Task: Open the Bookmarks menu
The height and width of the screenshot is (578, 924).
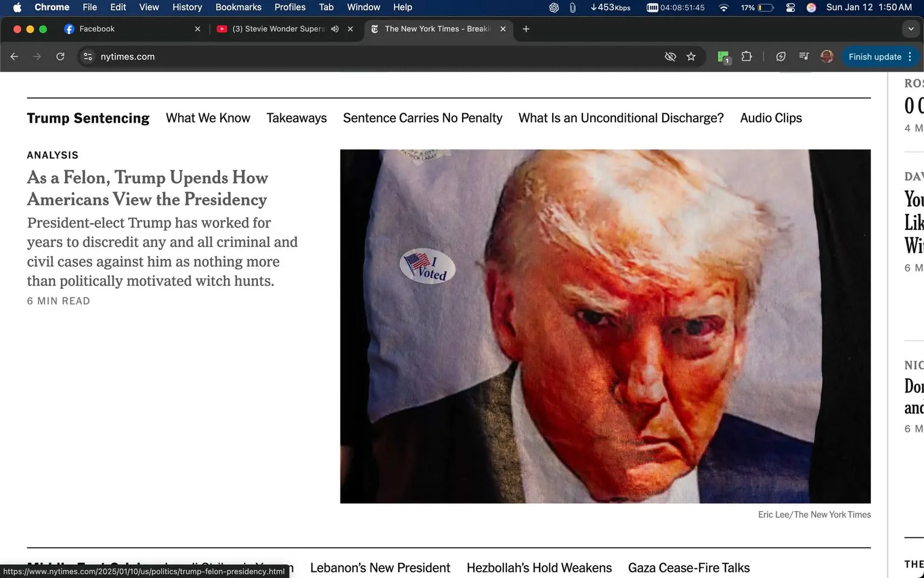Action: [x=238, y=7]
